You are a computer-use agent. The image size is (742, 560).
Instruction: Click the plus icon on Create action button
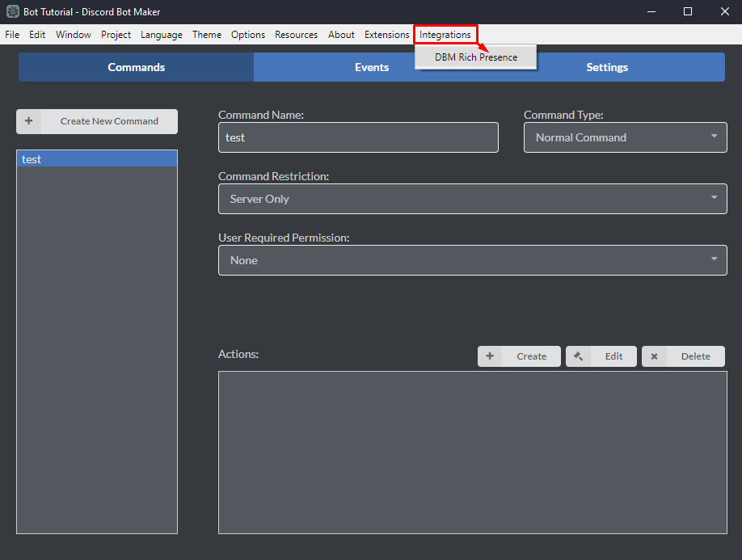[490, 356]
